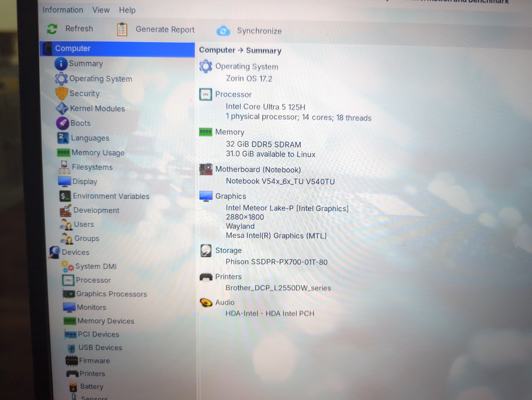Click the Refresh toolbar button
Viewport: 532px width, 400px height.
[x=70, y=29]
